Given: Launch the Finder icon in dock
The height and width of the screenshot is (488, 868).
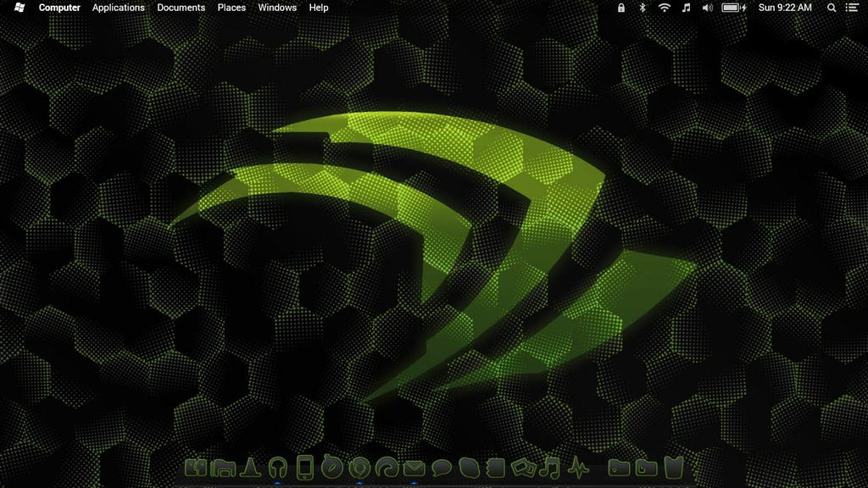Looking at the screenshot, I should [196, 468].
